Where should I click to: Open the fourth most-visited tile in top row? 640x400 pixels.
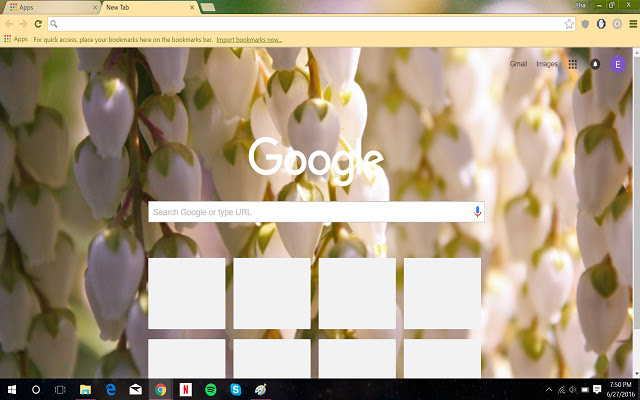pyautogui.click(x=442, y=293)
